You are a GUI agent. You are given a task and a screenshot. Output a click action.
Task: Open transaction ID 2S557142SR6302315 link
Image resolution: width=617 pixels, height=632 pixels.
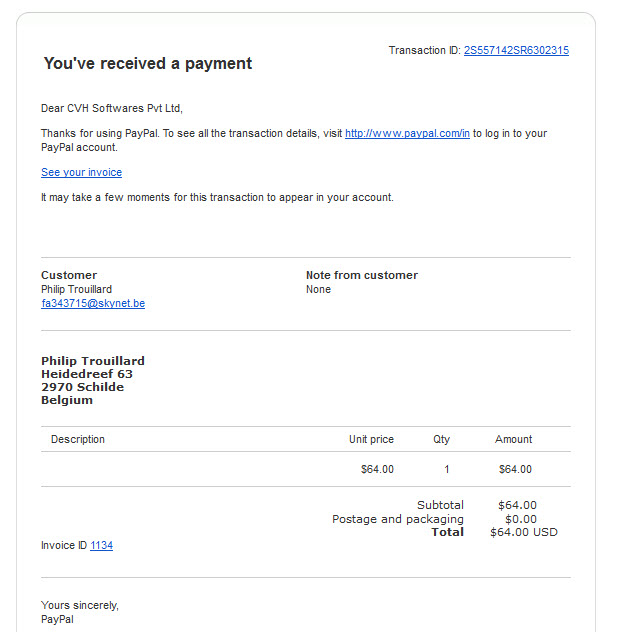[x=516, y=50]
